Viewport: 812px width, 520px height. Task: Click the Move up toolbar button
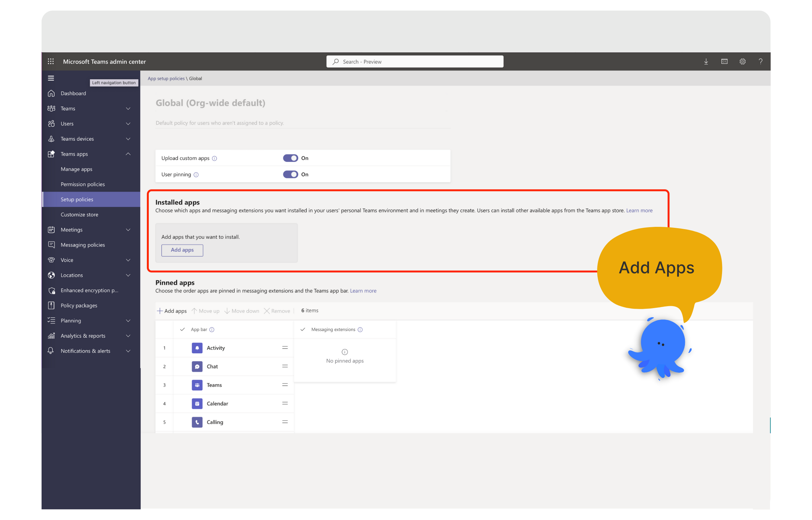[205, 311]
